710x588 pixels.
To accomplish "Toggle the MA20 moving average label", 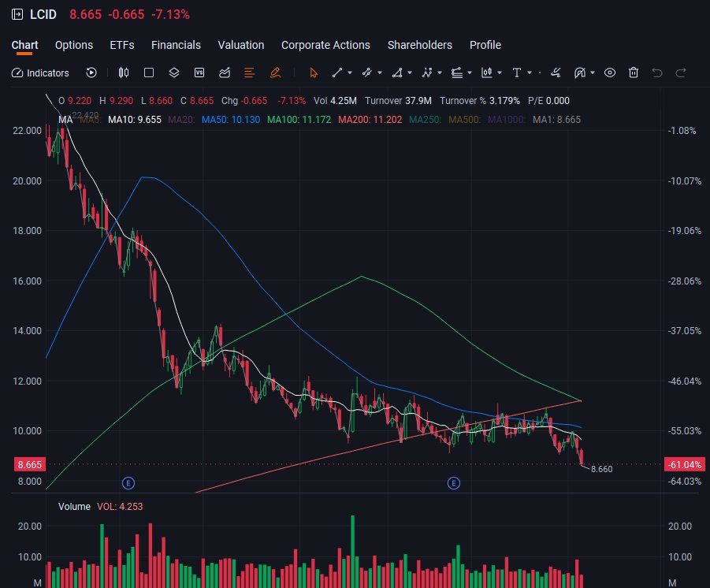I will [181, 120].
